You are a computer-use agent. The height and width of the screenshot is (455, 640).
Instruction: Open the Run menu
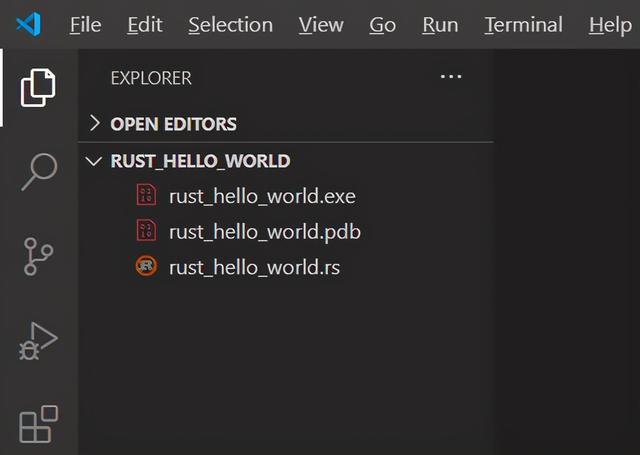coord(440,25)
